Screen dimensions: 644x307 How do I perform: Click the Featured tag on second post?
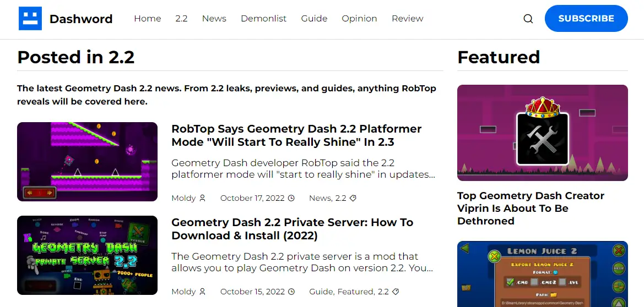356,292
